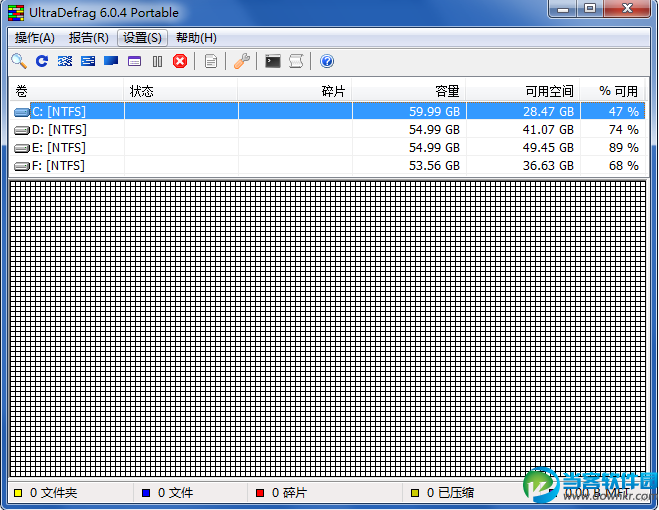Open options with the wrench icon
Screen dimensions: 659x510
pos(242,61)
